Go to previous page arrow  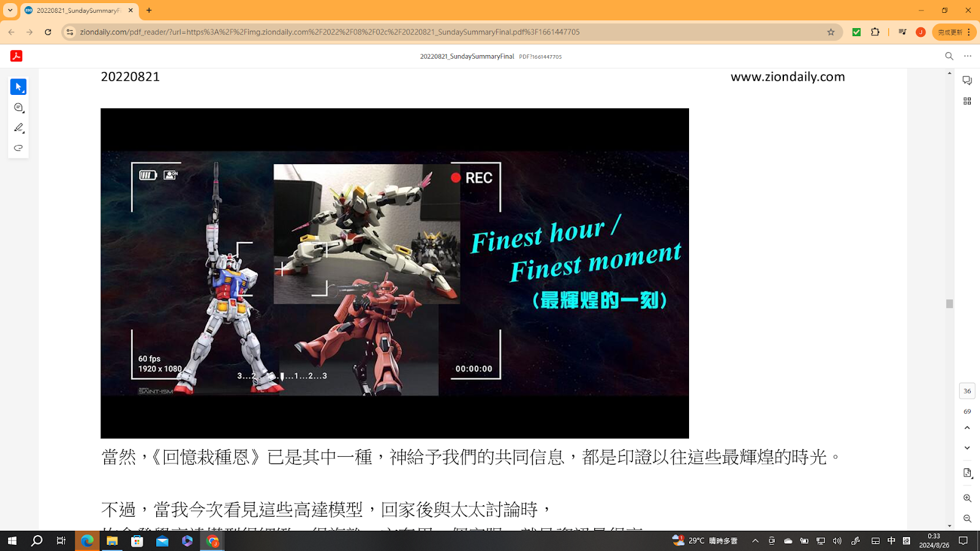(x=967, y=428)
